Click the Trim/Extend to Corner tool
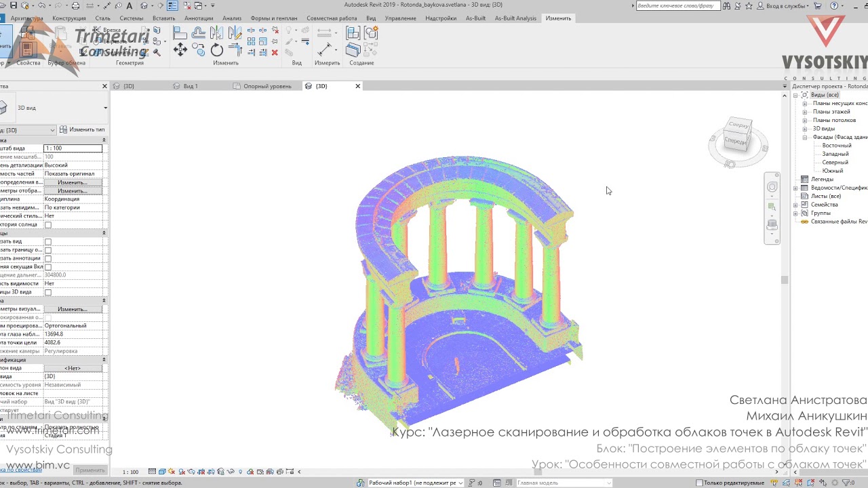 point(235,49)
